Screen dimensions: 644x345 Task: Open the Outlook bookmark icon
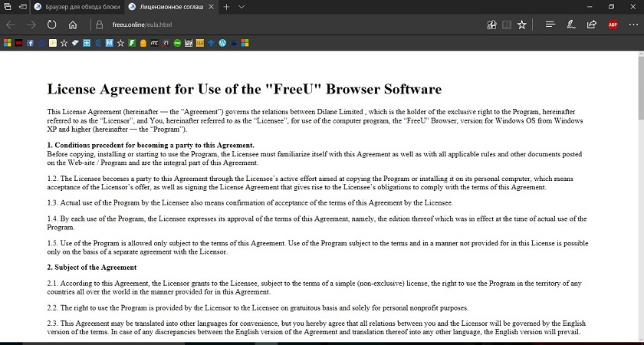[98, 43]
